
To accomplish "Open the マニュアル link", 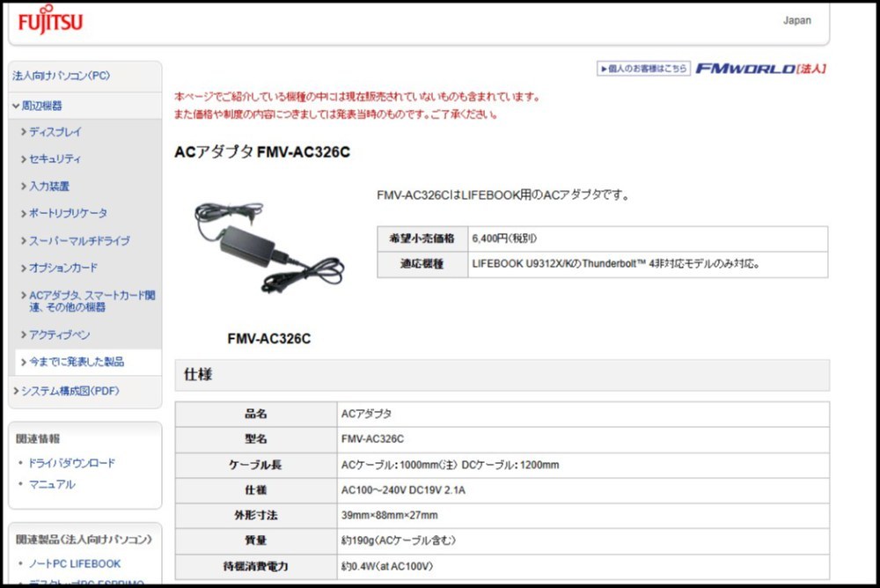I will coord(52,484).
